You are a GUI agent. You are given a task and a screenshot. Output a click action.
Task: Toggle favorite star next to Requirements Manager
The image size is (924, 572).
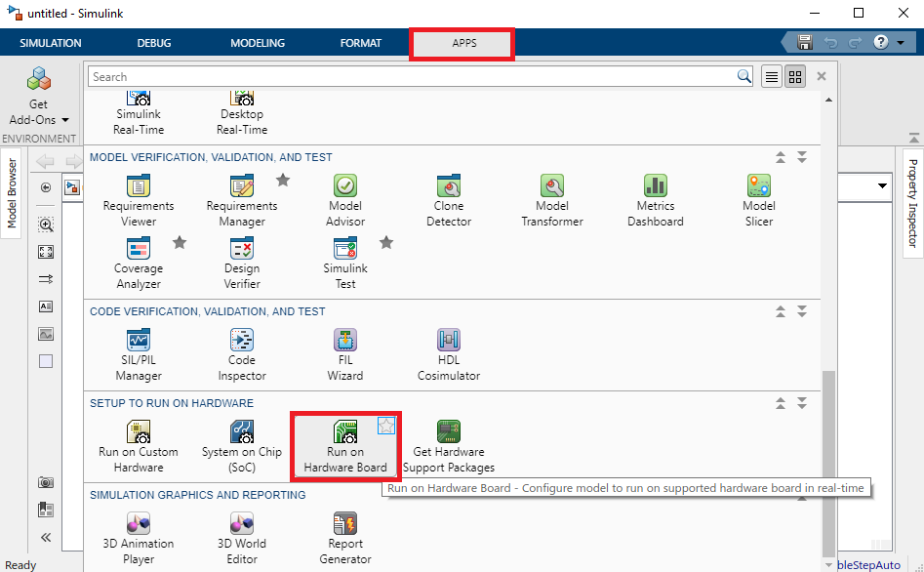click(x=283, y=180)
